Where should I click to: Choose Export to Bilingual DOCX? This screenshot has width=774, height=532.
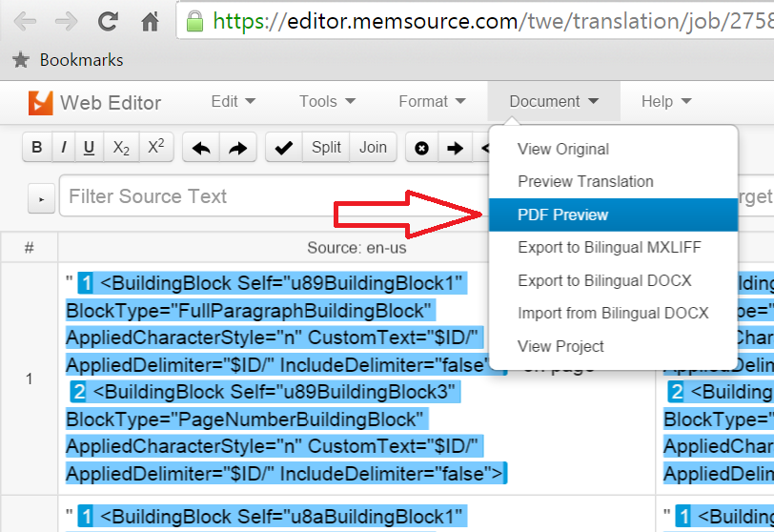[x=613, y=280]
